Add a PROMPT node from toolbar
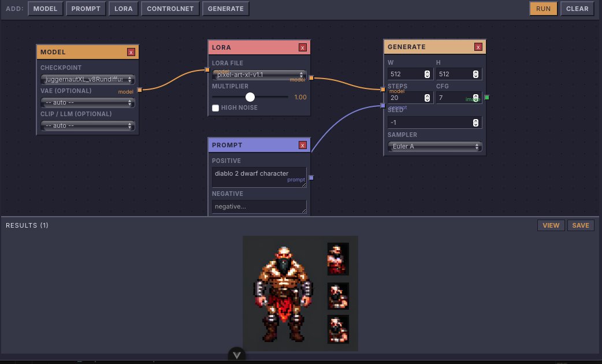602x364 pixels. 86,9
